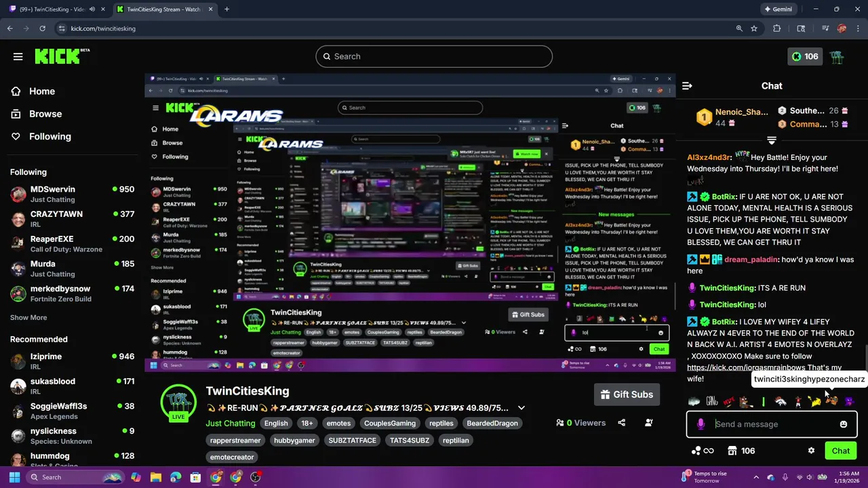Viewport: 868px width, 488px height.
Task: Open Chrome profile avatar
Action: click(842, 28)
